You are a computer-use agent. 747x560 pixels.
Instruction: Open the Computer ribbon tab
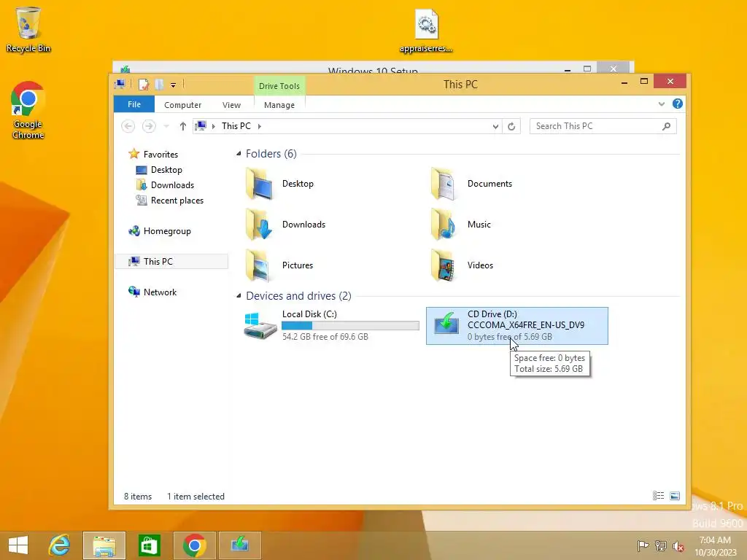(x=182, y=105)
